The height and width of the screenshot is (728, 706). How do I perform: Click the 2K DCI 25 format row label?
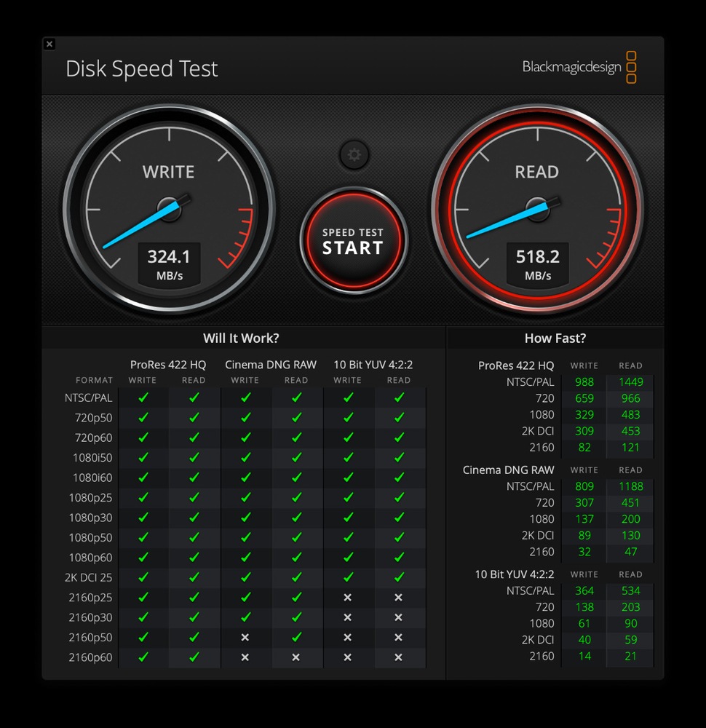tap(88, 577)
